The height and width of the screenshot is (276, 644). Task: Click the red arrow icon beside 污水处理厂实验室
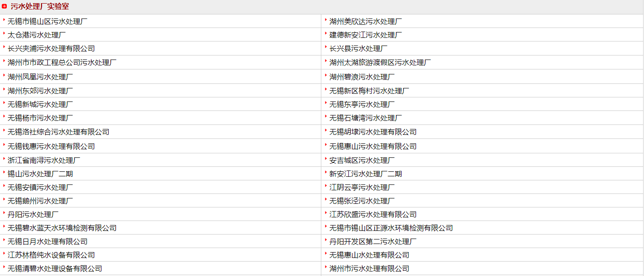5,7
